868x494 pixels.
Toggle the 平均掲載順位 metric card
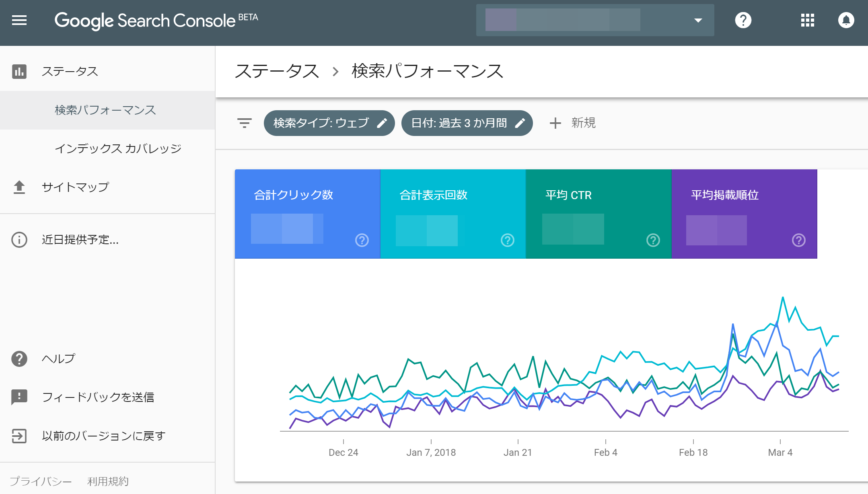pos(744,214)
